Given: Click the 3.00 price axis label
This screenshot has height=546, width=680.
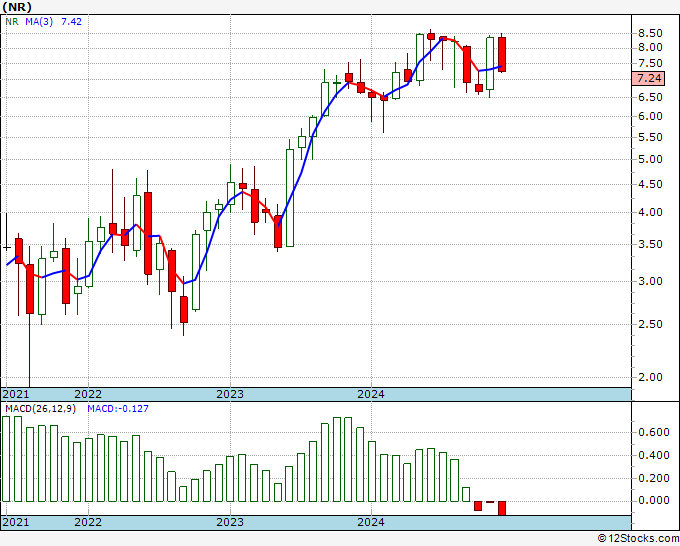Looking at the screenshot, I should 650,281.
